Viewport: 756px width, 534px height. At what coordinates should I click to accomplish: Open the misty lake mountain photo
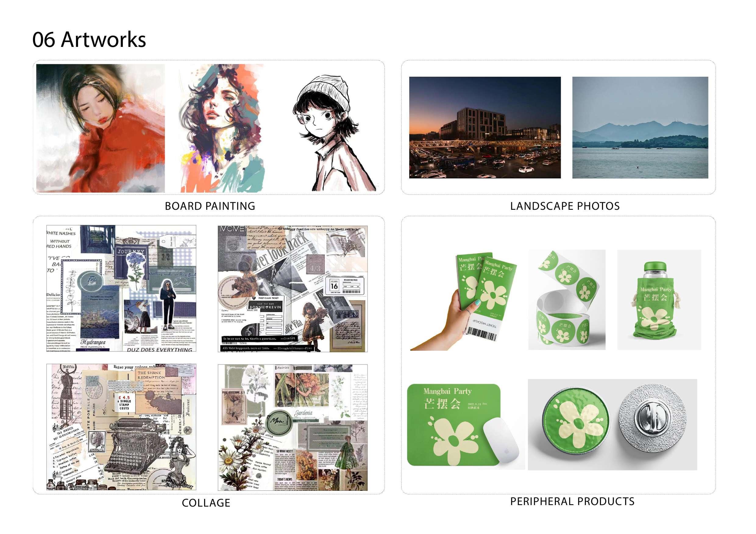[640, 128]
